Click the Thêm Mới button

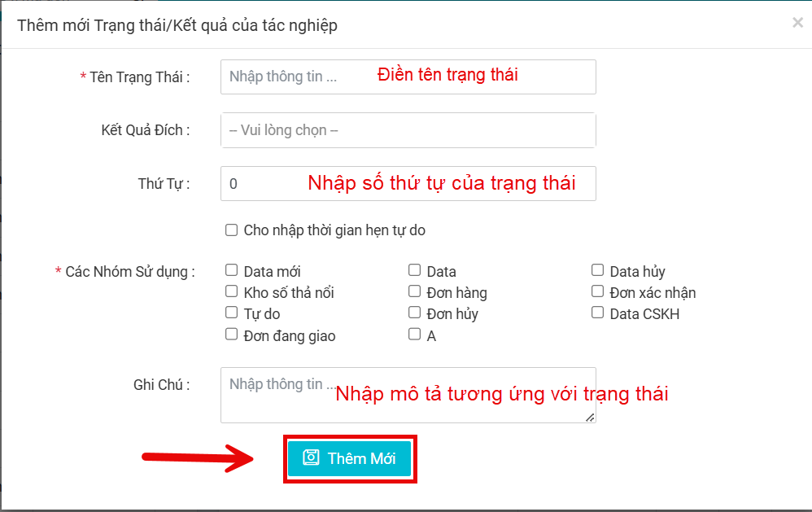[x=350, y=458]
